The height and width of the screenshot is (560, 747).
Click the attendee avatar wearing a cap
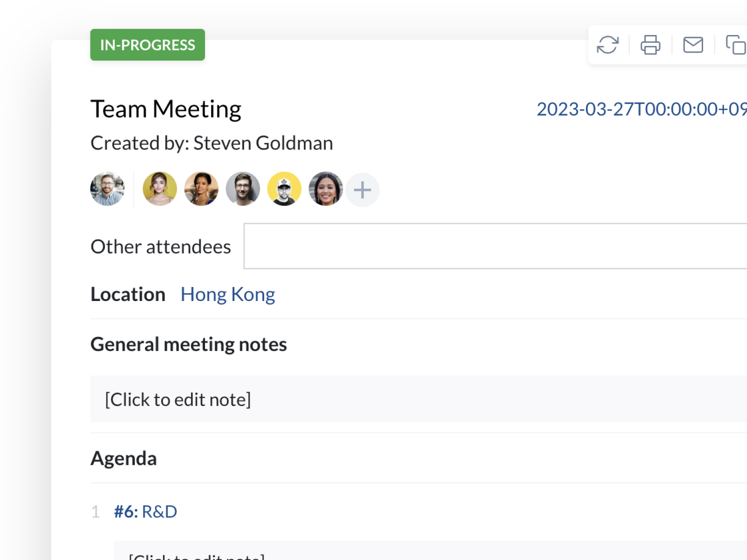(284, 189)
